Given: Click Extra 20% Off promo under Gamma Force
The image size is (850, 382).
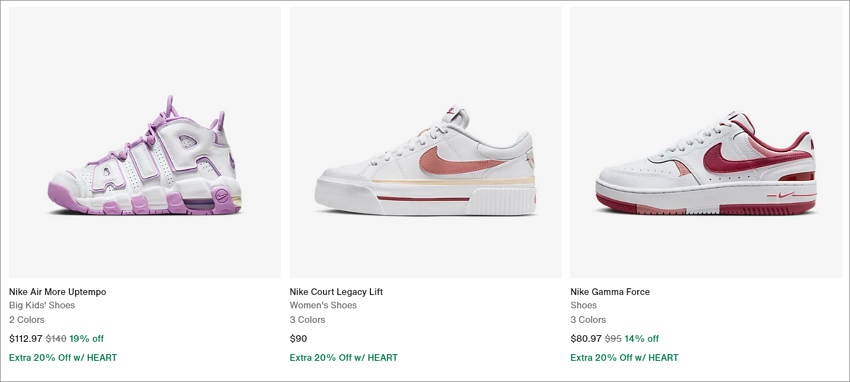Looking at the screenshot, I should 624,358.
